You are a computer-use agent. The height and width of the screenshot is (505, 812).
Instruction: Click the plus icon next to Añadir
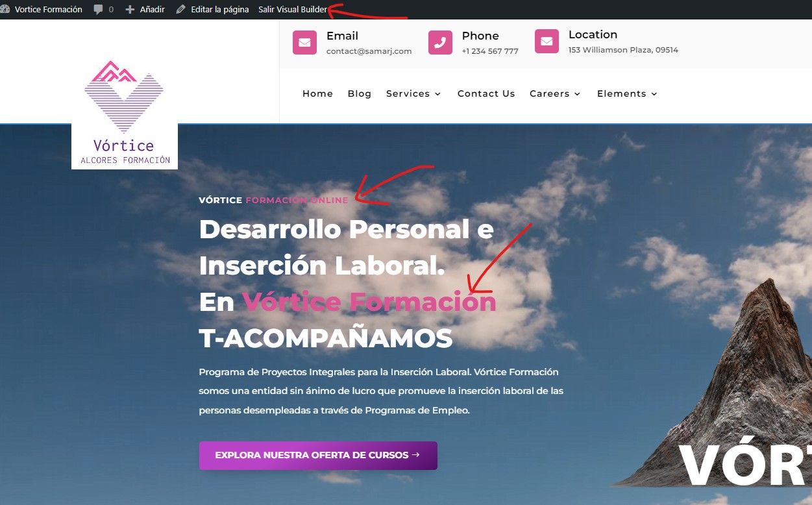(x=130, y=10)
